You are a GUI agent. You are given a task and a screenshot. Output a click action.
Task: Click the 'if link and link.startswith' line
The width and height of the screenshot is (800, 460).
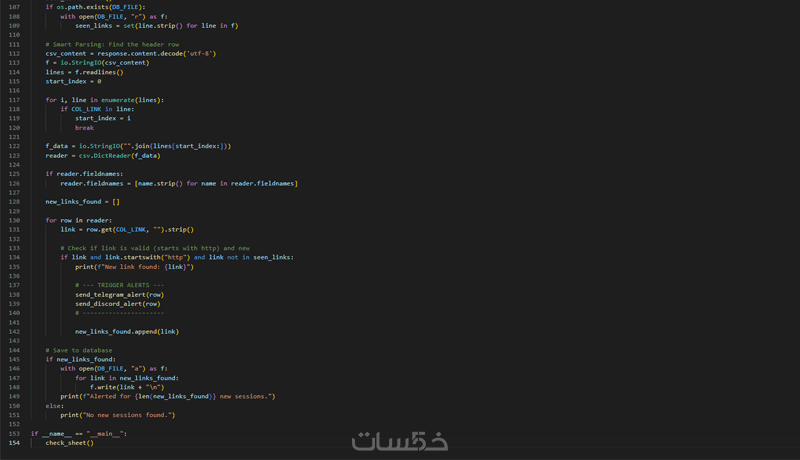point(177,258)
